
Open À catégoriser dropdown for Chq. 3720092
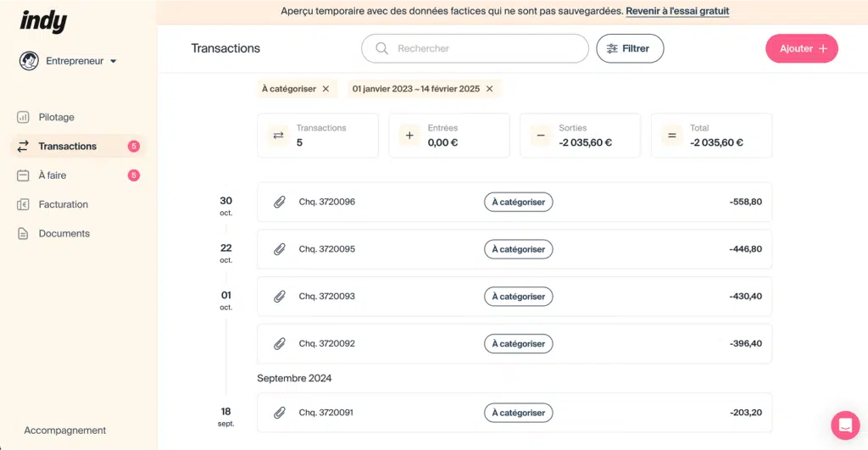(518, 344)
